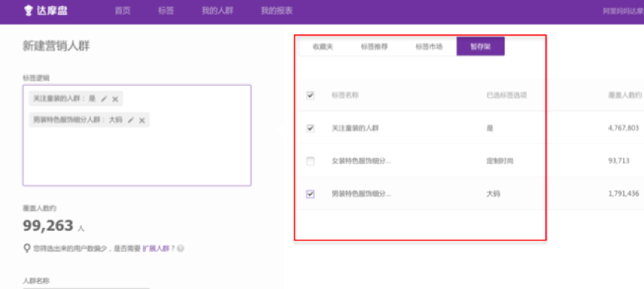Uncheck the 男装特色服饰细分 row checkbox
The height and width of the screenshot is (289, 644).
click(x=310, y=194)
